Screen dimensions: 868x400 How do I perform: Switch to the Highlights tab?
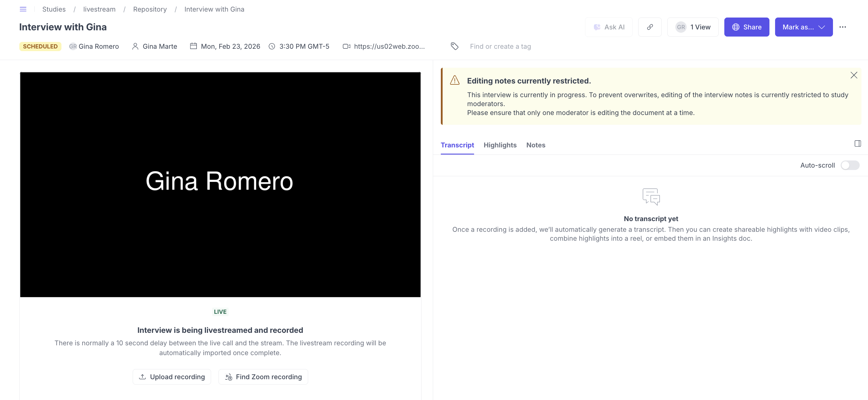click(500, 145)
